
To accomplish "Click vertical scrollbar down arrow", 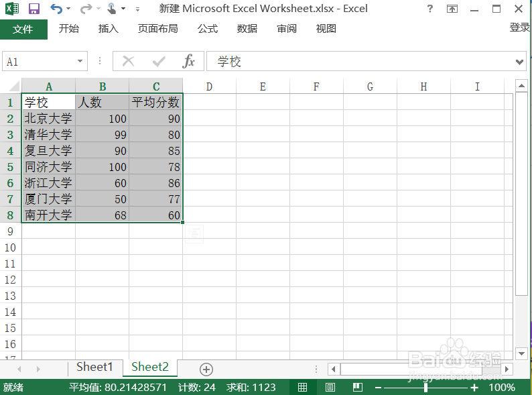I will point(521,353).
